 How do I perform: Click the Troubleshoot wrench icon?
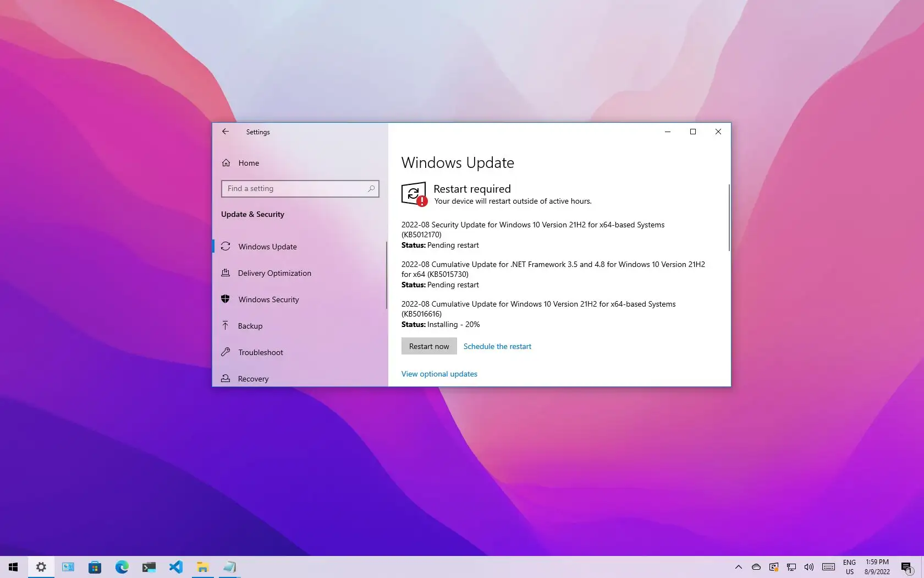pyautogui.click(x=226, y=352)
